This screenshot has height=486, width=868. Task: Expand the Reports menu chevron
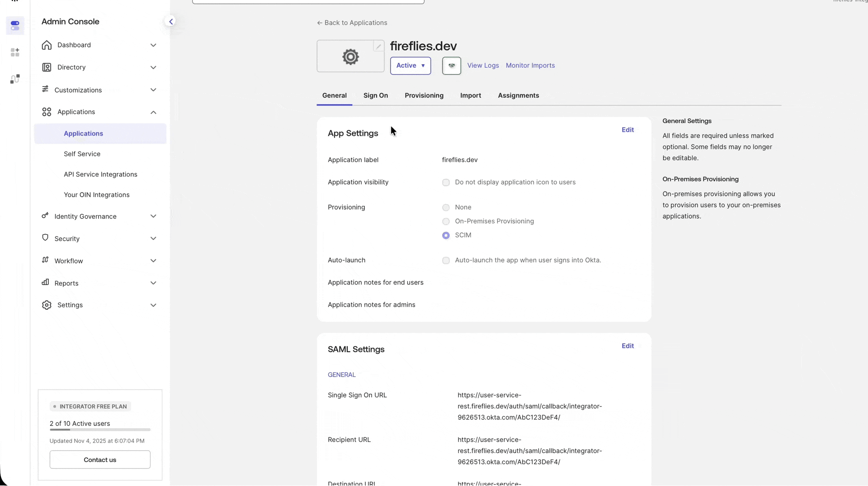(x=153, y=283)
